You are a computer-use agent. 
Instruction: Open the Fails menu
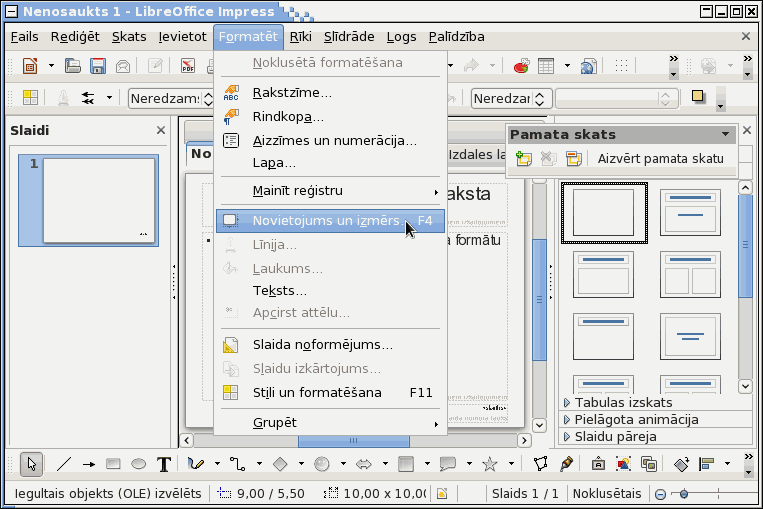tap(24, 37)
